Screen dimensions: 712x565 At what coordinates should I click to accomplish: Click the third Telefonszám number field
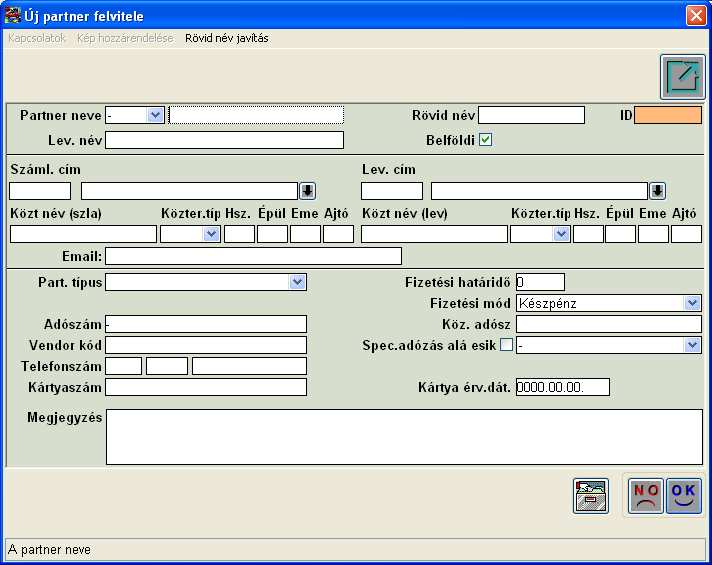[x=249, y=366]
